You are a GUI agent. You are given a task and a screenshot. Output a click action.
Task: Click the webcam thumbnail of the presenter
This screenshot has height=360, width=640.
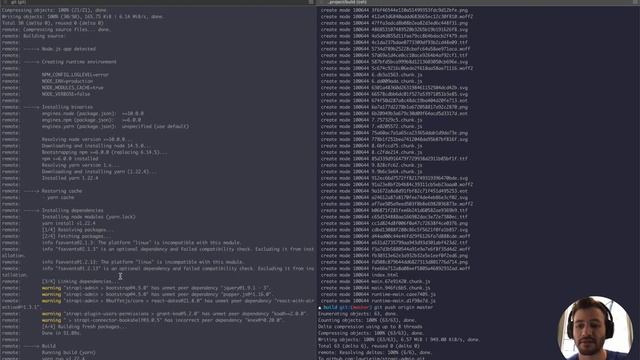coord(595,328)
